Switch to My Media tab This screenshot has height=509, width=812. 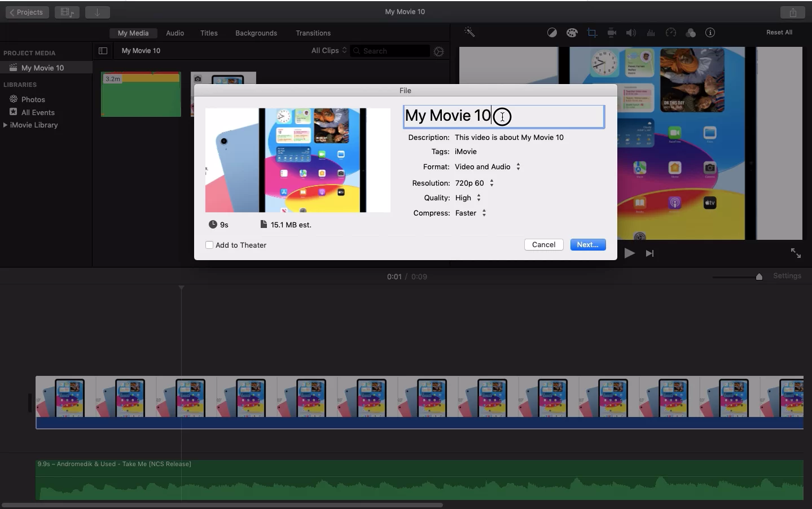[133, 33]
